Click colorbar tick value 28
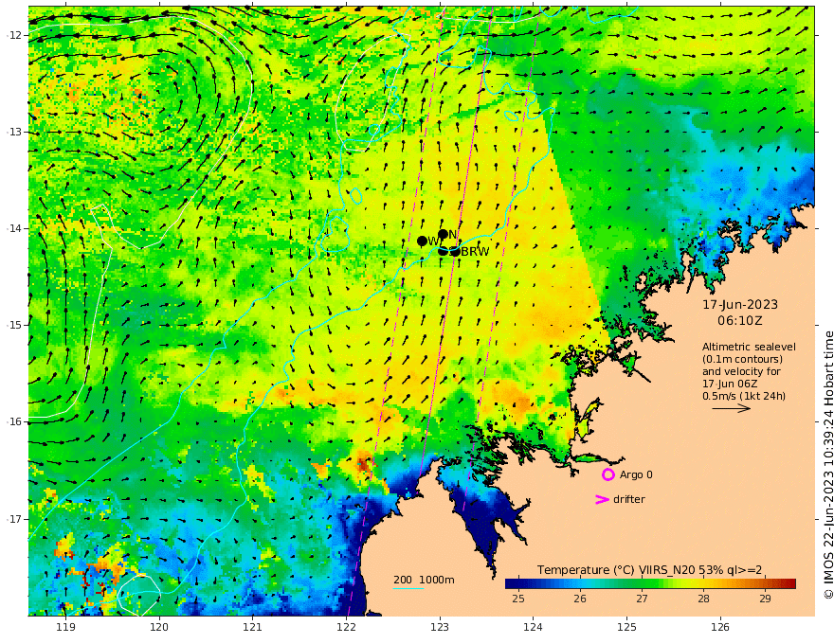This screenshot has width=834, height=644. pos(703,599)
